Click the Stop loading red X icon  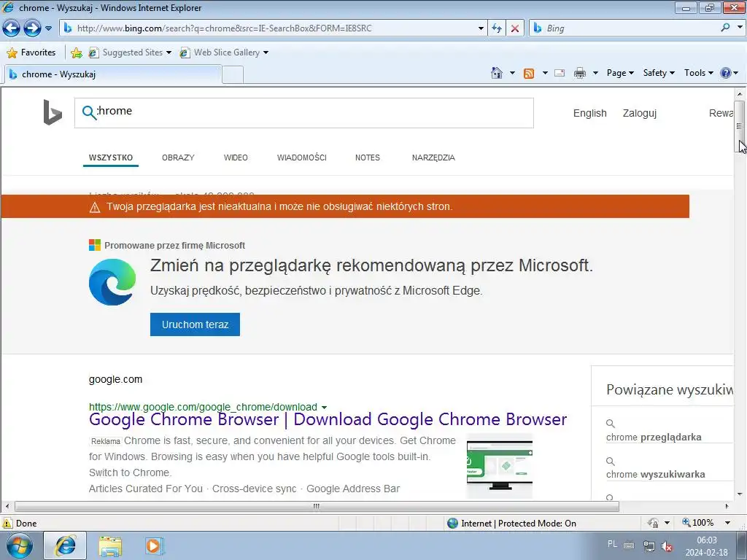(x=514, y=28)
